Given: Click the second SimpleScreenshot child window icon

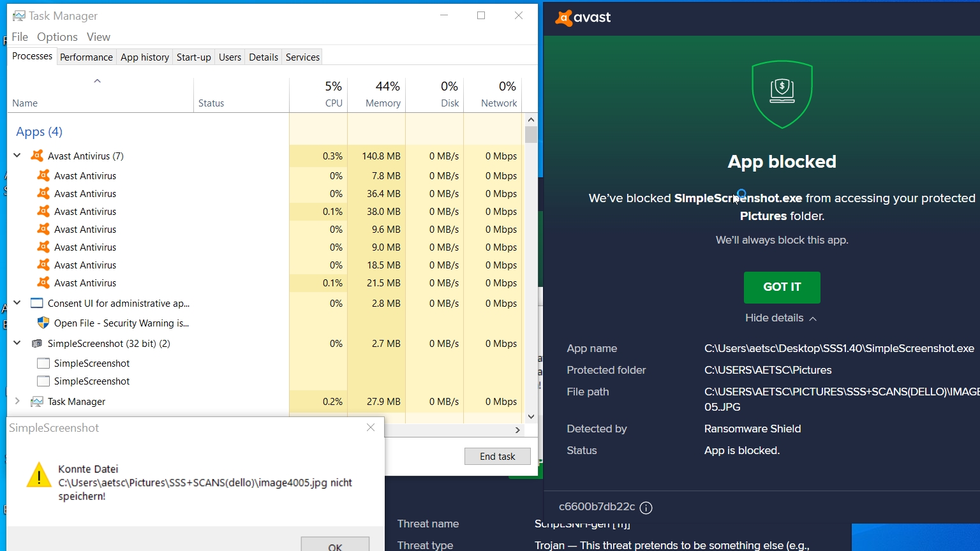Looking at the screenshot, I should [x=43, y=381].
